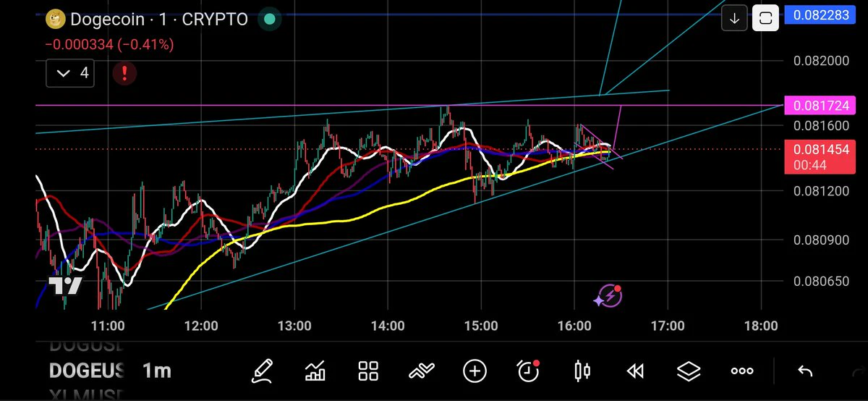This screenshot has height=401, width=868.
Task: Click the 0.081200 price axis label
Action: click(821, 191)
